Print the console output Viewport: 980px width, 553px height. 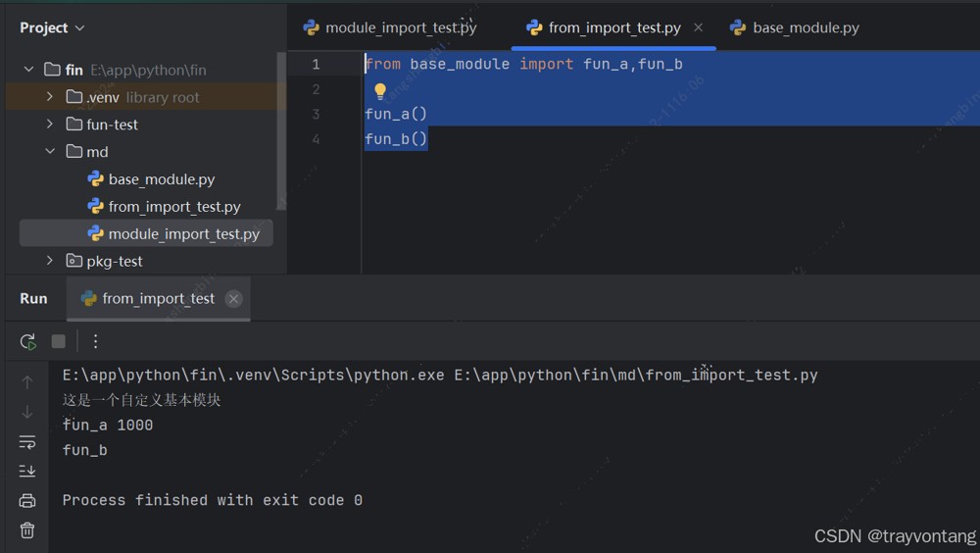pos(27,501)
